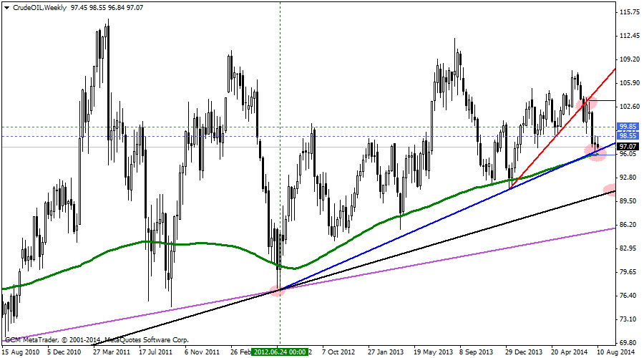Select the pink ellipse at trendline origin bottom

coord(276,291)
